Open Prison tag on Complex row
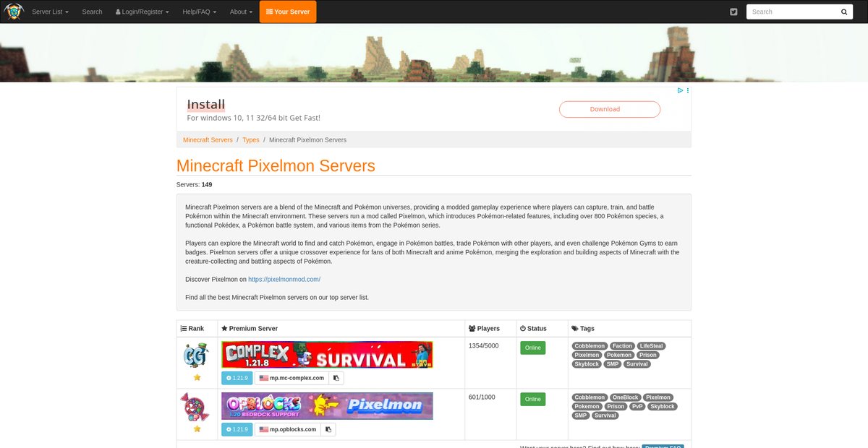868x448 pixels. 648,355
